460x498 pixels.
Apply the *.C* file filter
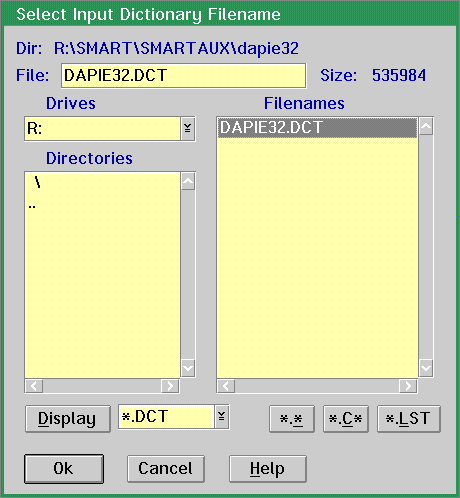346,419
